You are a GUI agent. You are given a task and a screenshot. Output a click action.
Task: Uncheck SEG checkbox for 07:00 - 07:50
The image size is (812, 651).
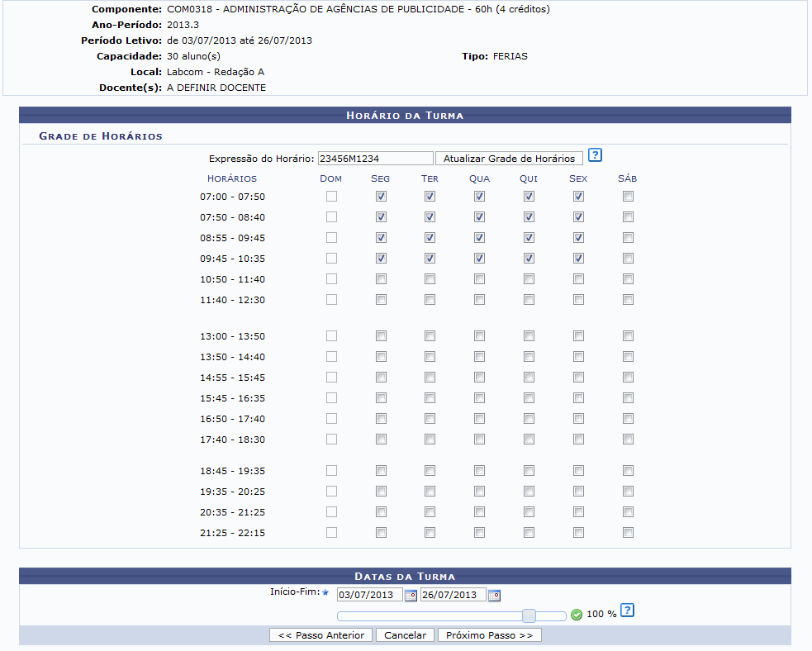click(381, 197)
